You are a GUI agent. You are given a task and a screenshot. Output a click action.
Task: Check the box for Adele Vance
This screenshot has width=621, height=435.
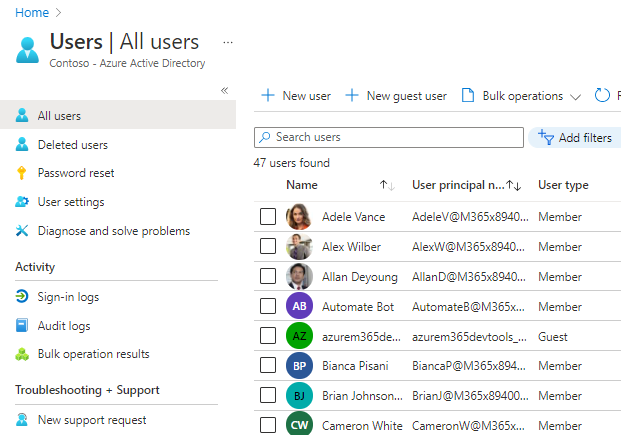point(267,216)
